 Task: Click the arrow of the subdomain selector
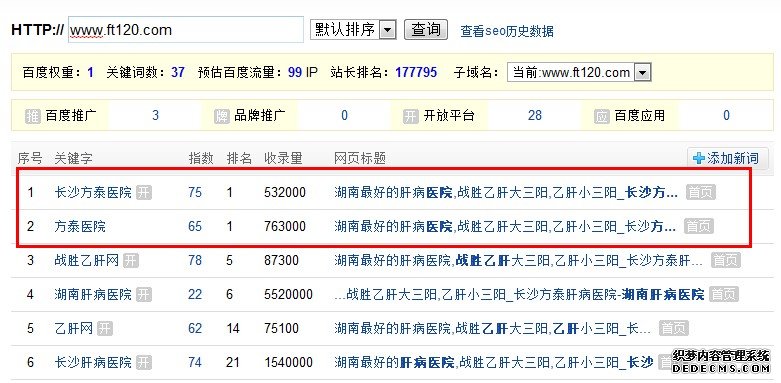coord(643,73)
